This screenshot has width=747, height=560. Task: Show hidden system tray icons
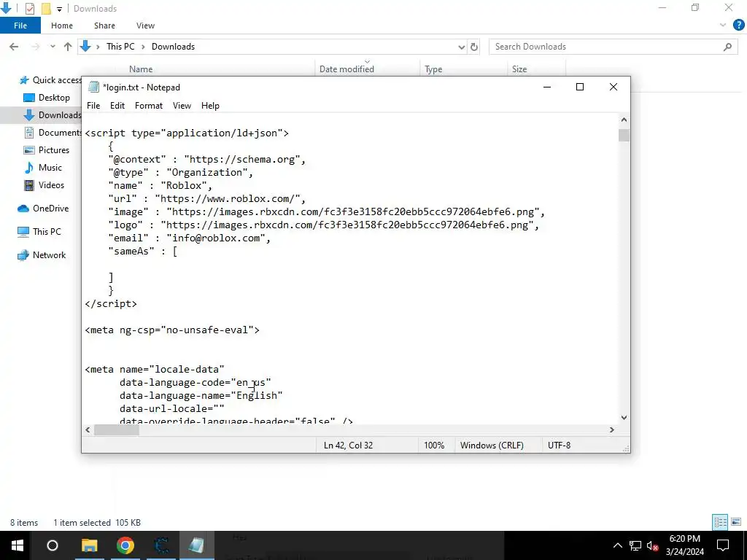[617, 545]
